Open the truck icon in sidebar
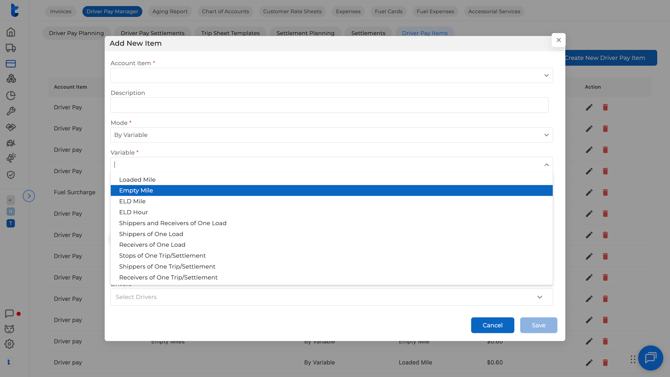Image resolution: width=670 pixels, height=377 pixels. point(11,48)
